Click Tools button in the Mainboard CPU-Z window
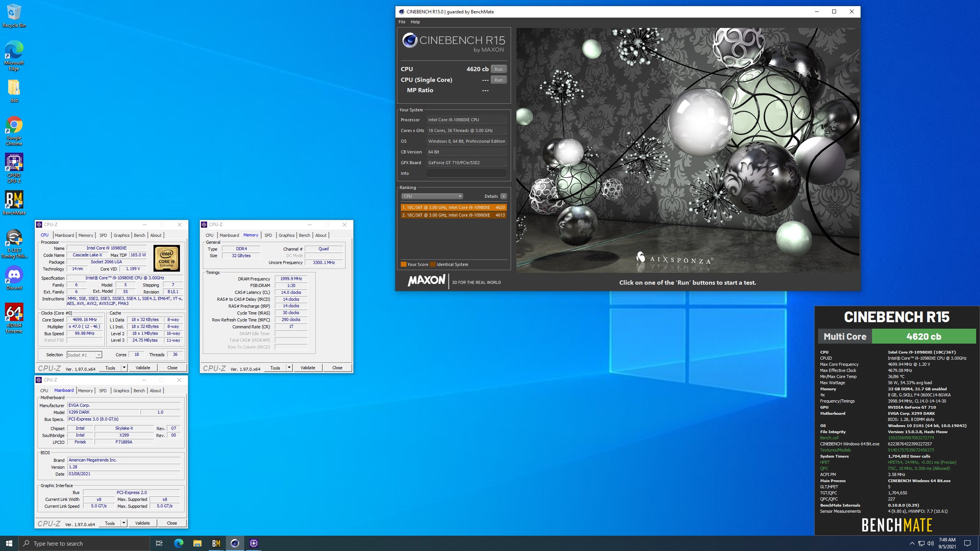The height and width of the screenshot is (551, 980). coord(110,523)
